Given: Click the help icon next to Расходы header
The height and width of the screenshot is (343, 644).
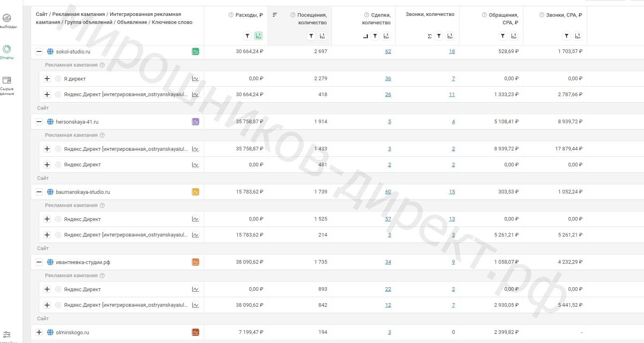Looking at the screenshot, I should [x=231, y=15].
